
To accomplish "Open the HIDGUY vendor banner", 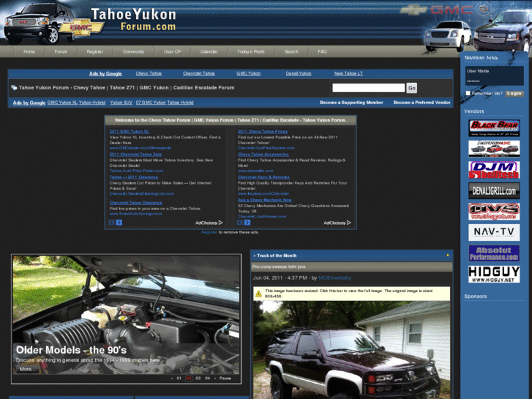I will pyautogui.click(x=494, y=274).
